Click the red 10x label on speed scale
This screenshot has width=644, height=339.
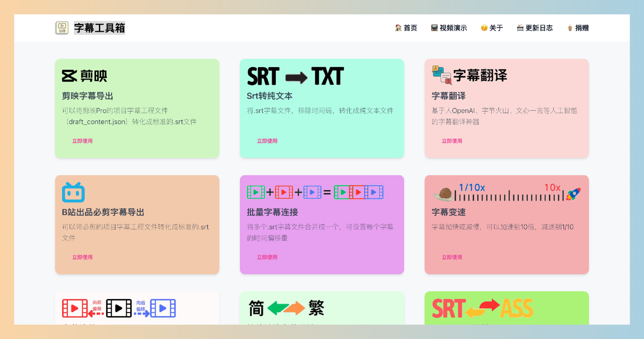click(x=552, y=188)
